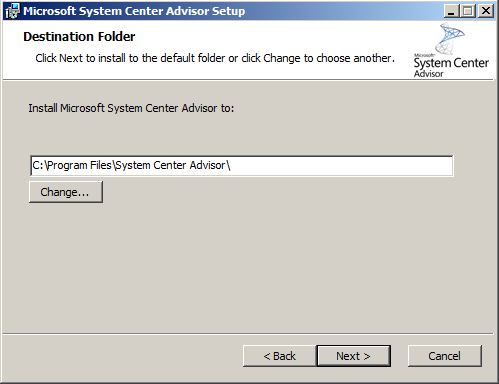Click the System Center Advisor logo graphic
Image resolution: width=499 pixels, height=384 pixels.
click(450, 38)
